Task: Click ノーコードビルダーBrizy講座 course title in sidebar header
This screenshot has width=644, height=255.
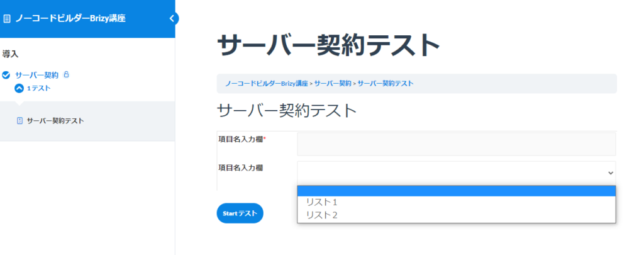Action: click(x=70, y=18)
